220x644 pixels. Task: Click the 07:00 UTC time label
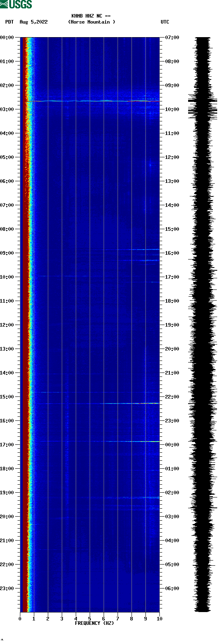[x=172, y=38]
